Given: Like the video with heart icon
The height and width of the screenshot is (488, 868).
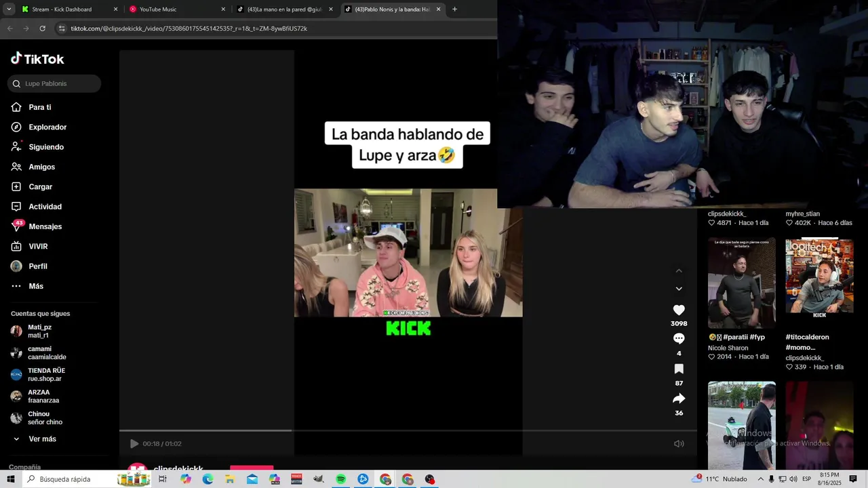Looking at the screenshot, I should [679, 310].
